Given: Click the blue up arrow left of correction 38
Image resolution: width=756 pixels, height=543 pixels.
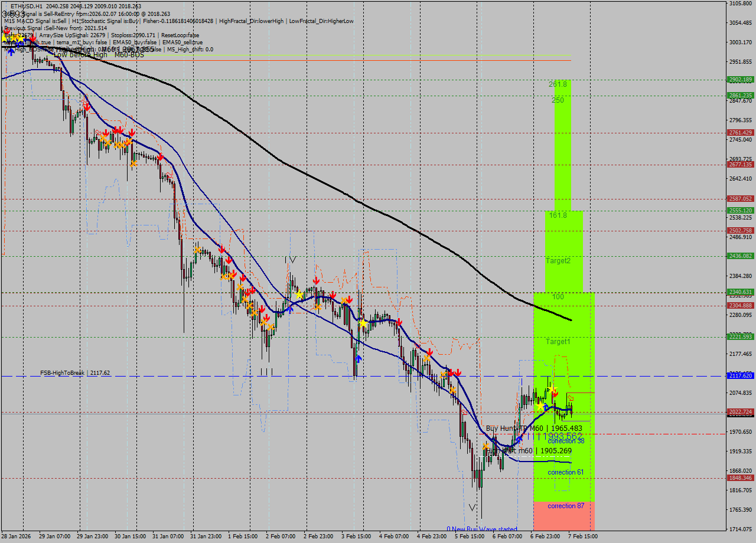Looking at the screenshot, I should coord(519,440).
